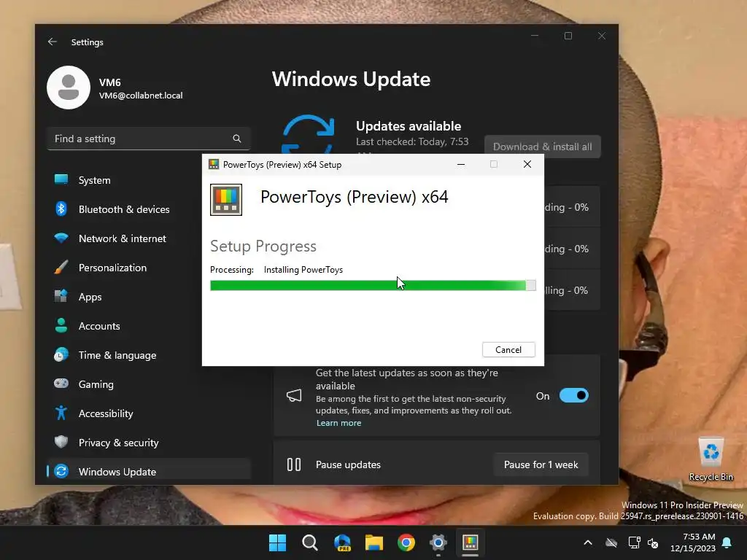Launch Edge Preview from taskbar
The height and width of the screenshot is (560, 747).
342,542
